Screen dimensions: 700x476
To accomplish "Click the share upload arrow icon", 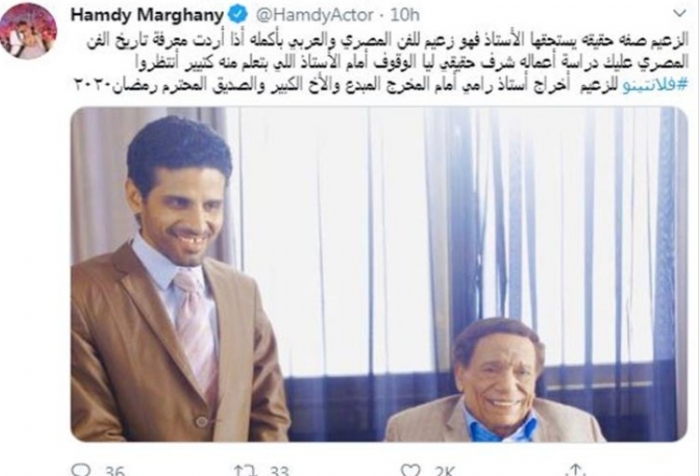I will (x=575, y=470).
